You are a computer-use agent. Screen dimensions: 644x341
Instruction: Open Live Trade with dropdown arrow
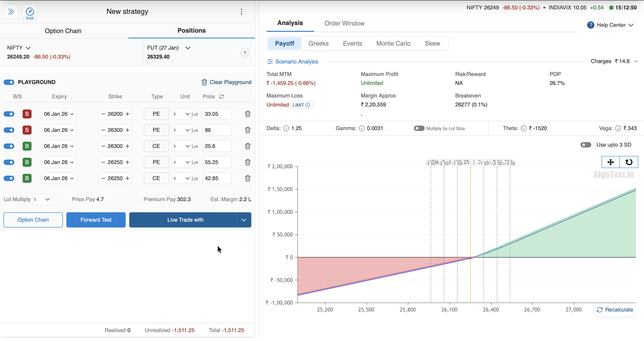pyautogui.click(x=244, y=220)
